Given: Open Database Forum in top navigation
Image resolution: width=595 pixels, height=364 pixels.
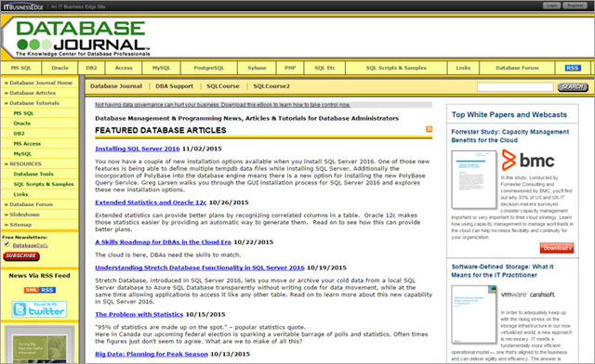Looking at the screenshot, I should click(517, 68).
